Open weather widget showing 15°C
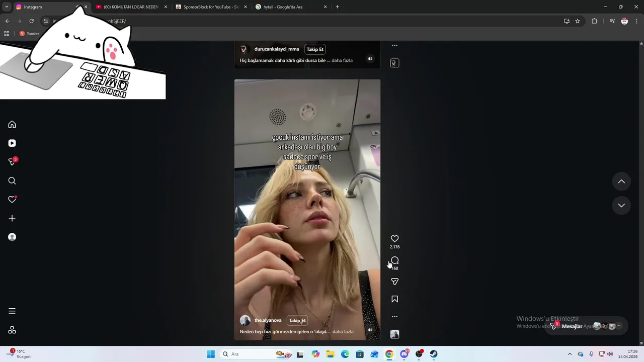 coord(20,354)
